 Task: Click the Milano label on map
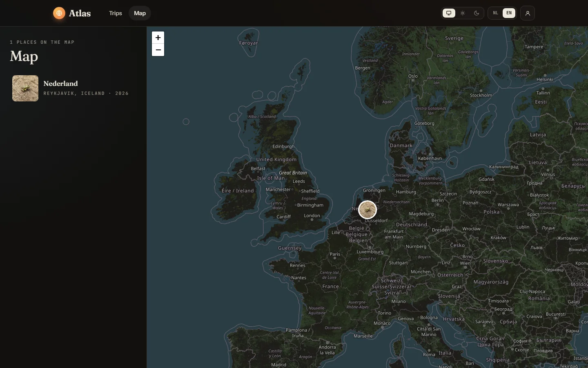(399, 301)
